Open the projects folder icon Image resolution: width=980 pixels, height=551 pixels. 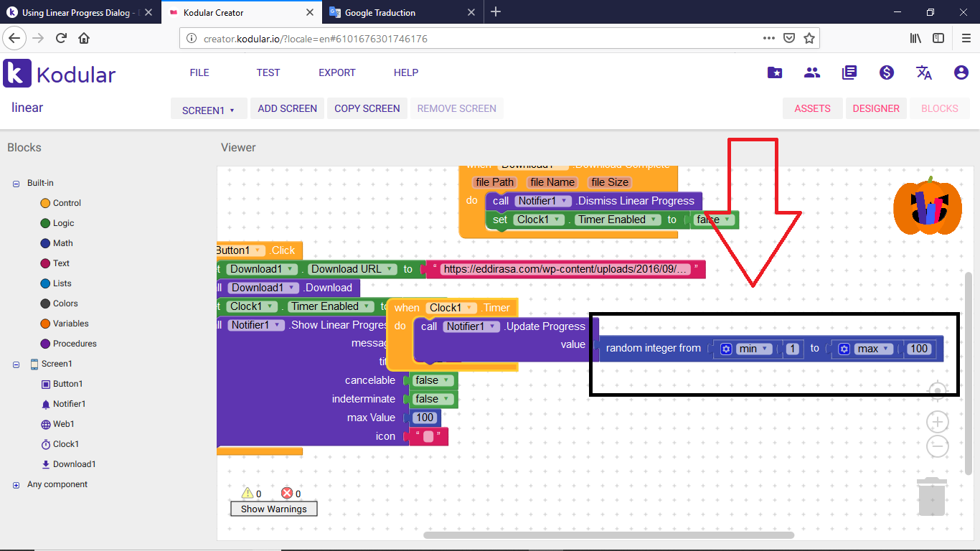click(x=775, y=72)
